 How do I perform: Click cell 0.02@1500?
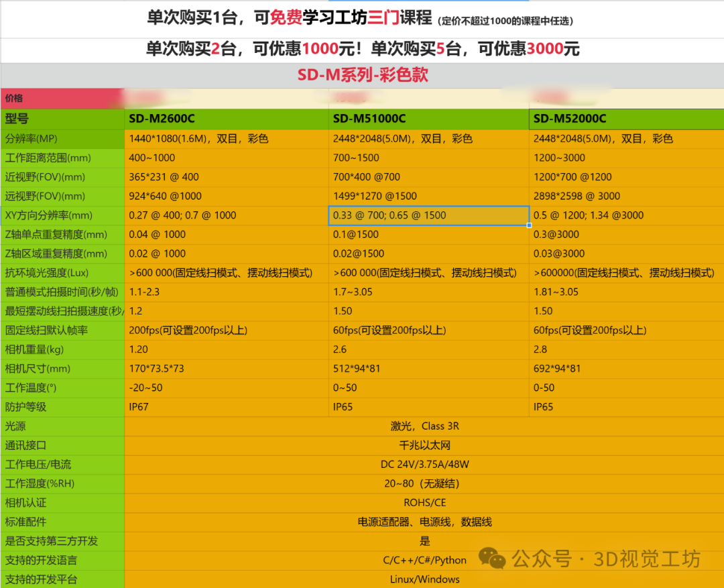(x=428, y=254)
